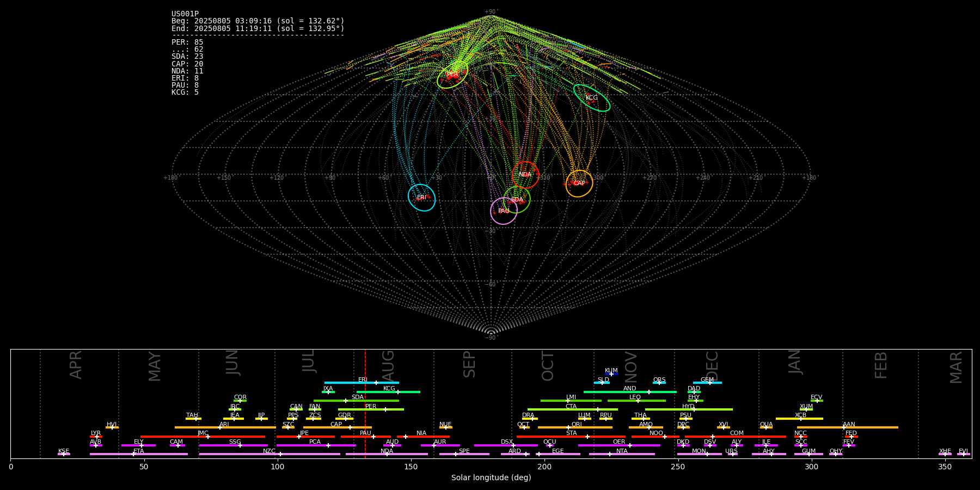The width and height of the screenshot is (980, 490).
Task: Select the red PAU bar in the timeline
Action: coord(366,437)
